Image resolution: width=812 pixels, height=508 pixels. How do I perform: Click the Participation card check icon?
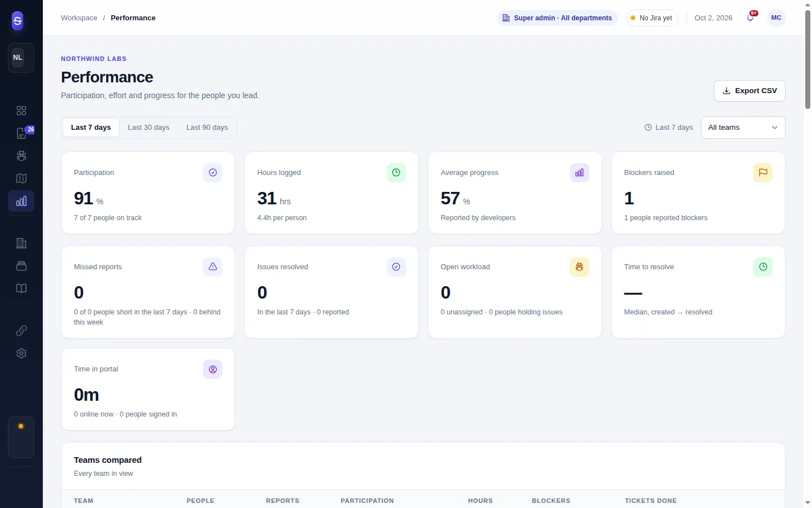click(213, 173)
